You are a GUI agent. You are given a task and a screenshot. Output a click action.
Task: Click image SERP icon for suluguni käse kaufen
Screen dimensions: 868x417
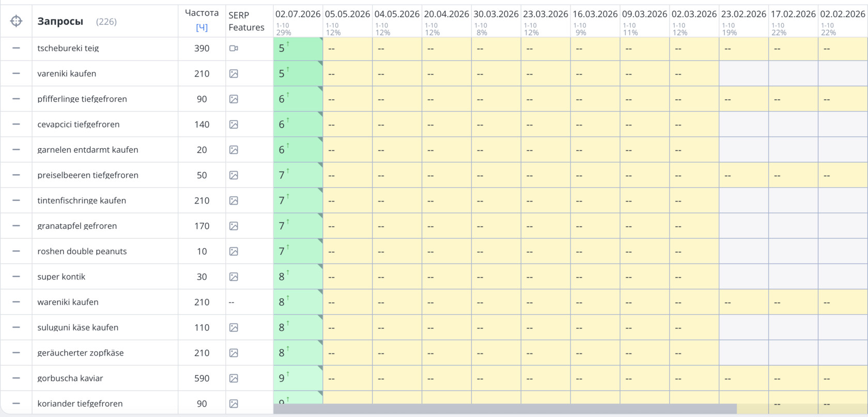click(x=234, y=327)
